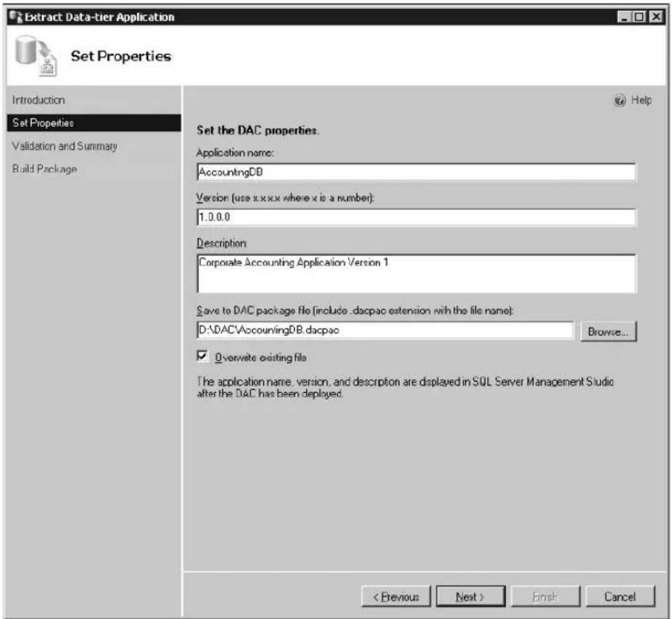Image resolution: width=672 pixels, height=619 pixels.
Task: Click the Version format label
Action: 286,197
